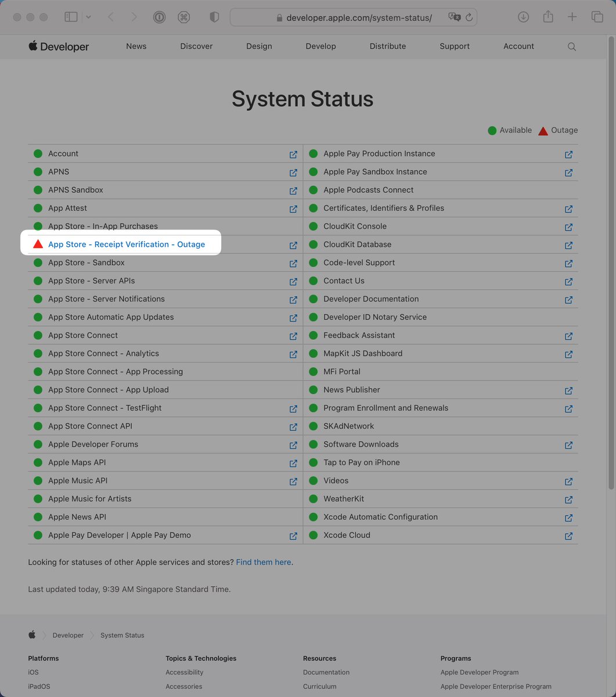The height and width of the screenshot is (697, 616).
Task: Click the Apple Developer logo
Action: (x=59, y=46)
